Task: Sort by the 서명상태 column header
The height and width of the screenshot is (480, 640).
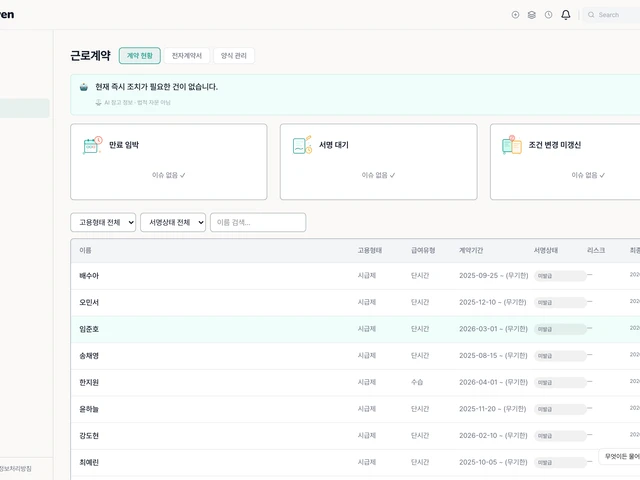Action: (x=546, y=250)
